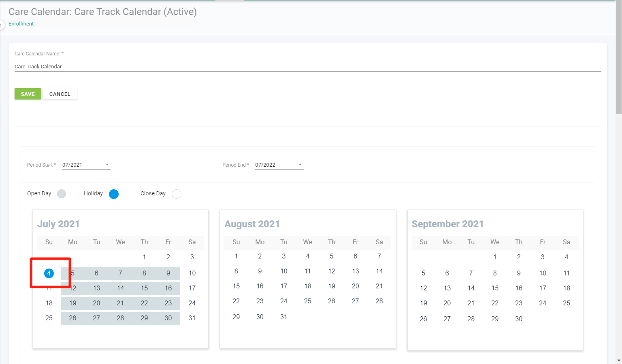Select July 9, 2021 open day
Viewport: 622px width, 364px height.
[168, 273]
